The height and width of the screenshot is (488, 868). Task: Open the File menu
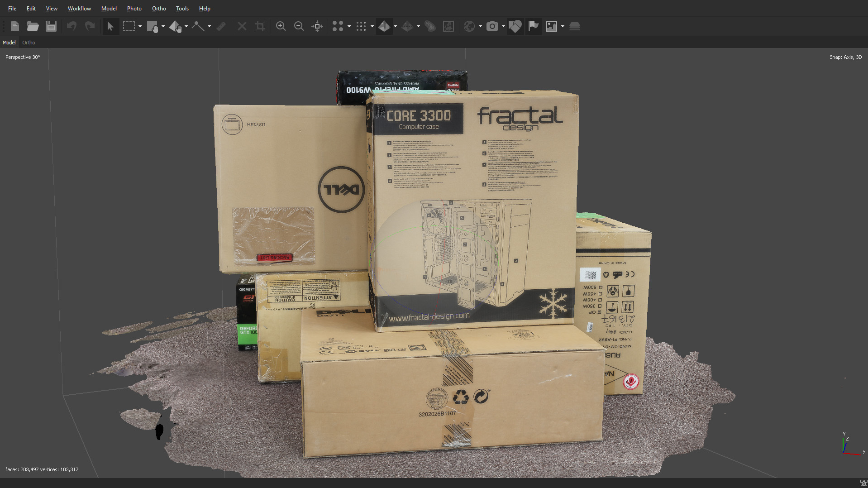pyautogui.click(x=12, y=9)
